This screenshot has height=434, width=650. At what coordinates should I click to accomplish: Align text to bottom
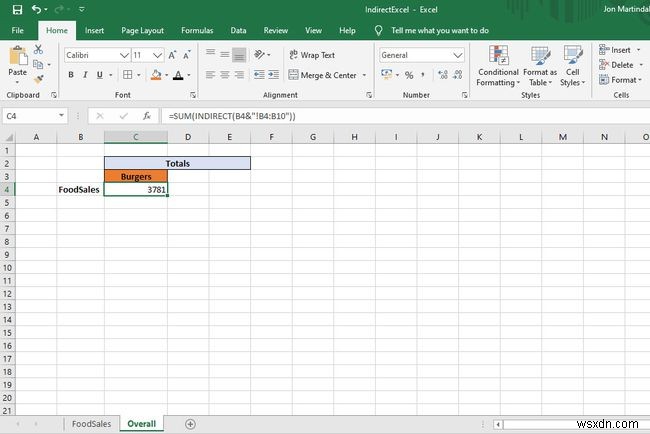coord(239,55)
